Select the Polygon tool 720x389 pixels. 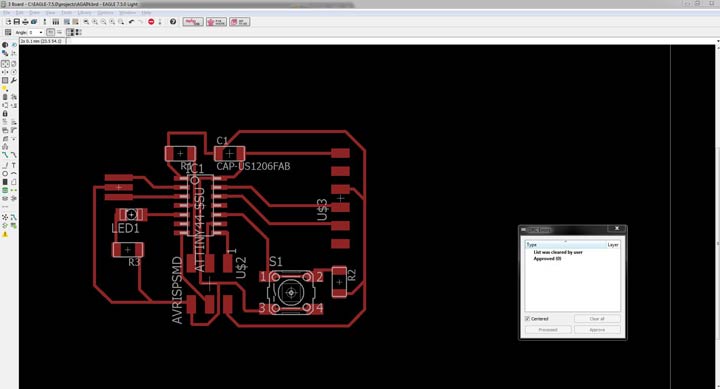tap(14, 182)
